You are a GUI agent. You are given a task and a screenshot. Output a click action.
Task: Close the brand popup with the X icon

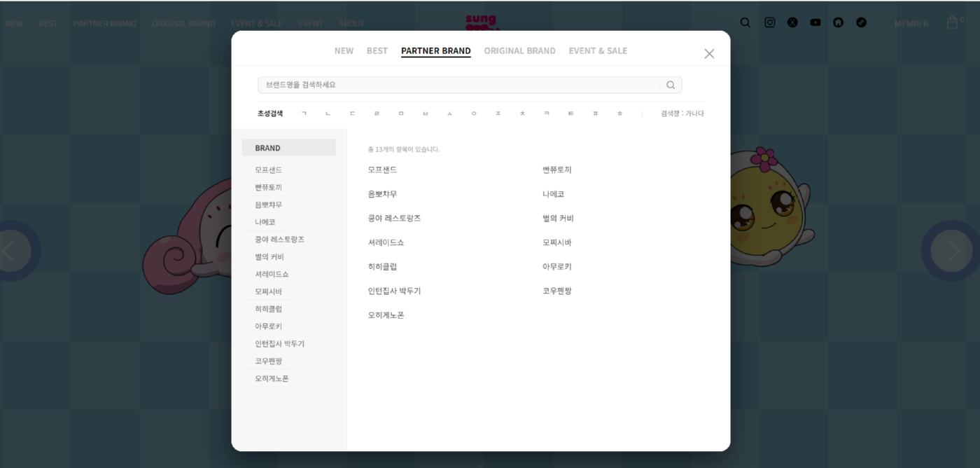[x=708, y=54]
